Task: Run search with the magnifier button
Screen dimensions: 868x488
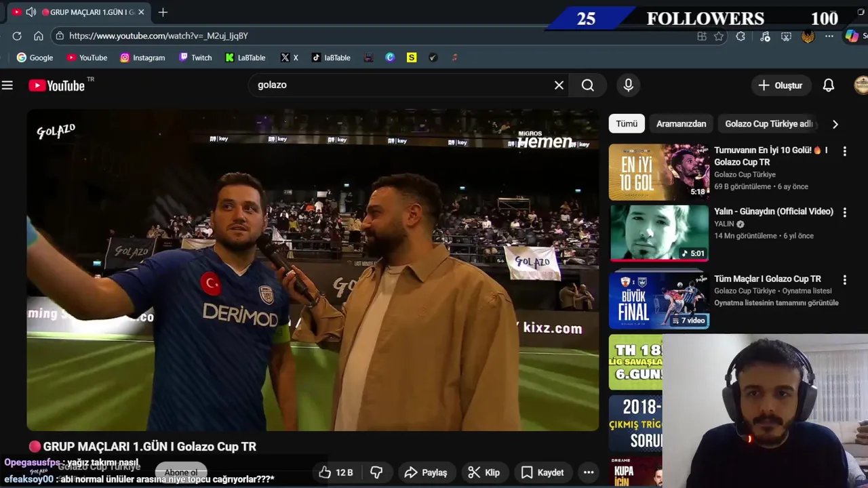Action: pos(588,85)
